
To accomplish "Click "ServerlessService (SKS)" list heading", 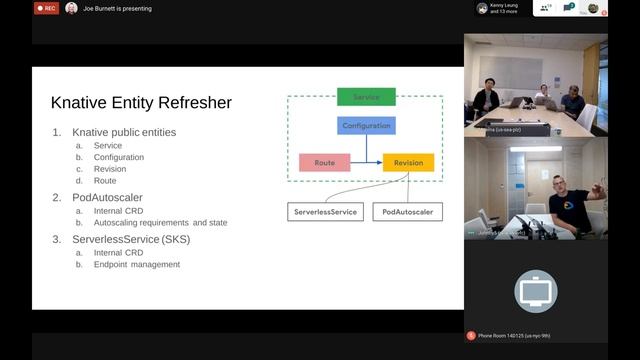I will 131,239.
